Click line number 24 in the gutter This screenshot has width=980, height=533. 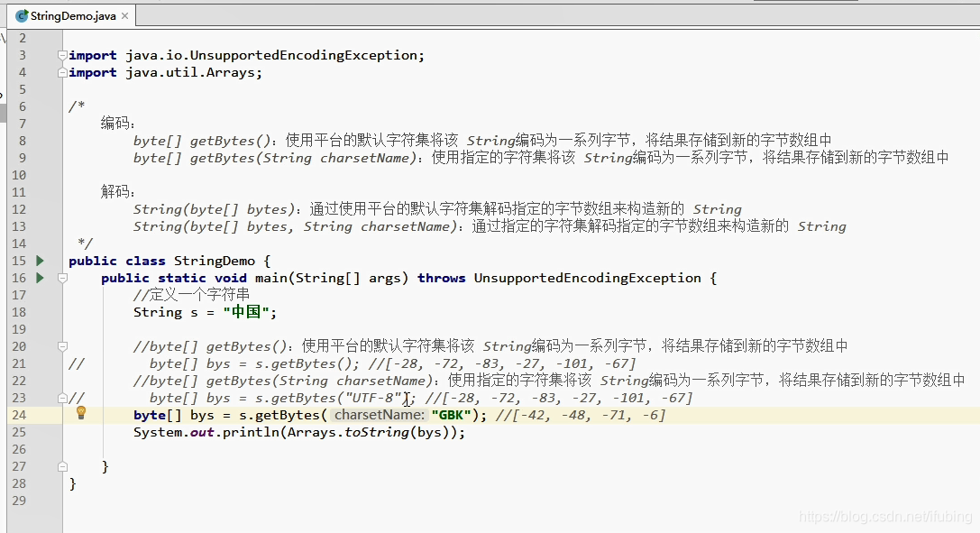tap(19, 415)
